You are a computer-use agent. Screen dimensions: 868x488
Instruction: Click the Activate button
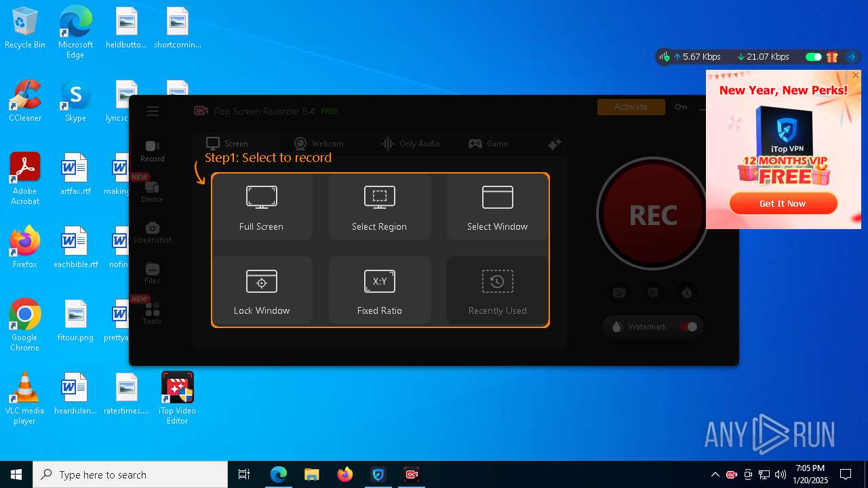point(631,107)
